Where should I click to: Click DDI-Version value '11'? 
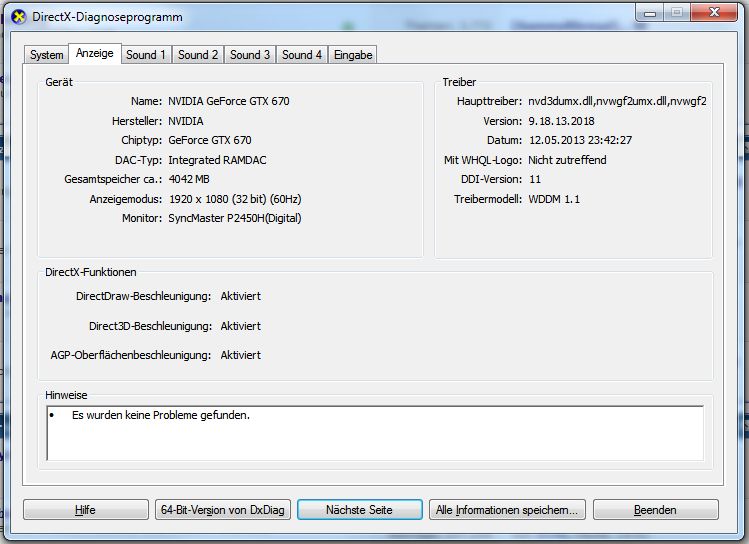point(535,179)
